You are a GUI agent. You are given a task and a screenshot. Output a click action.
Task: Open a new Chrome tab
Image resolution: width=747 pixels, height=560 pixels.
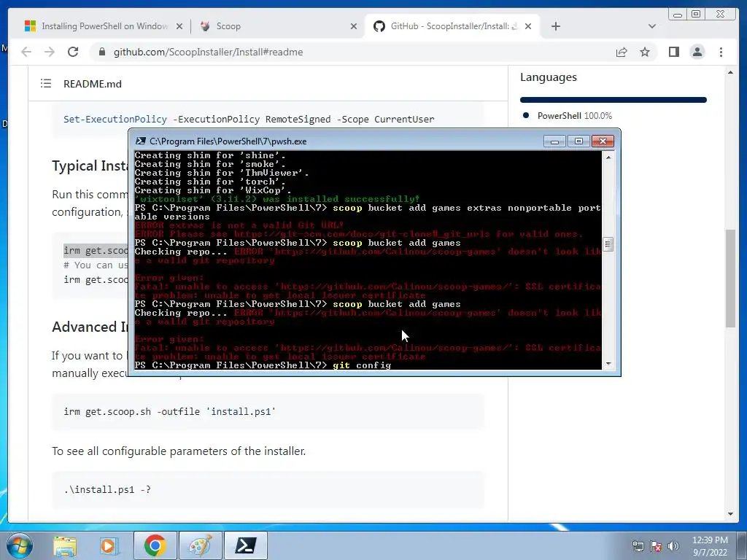555,26
